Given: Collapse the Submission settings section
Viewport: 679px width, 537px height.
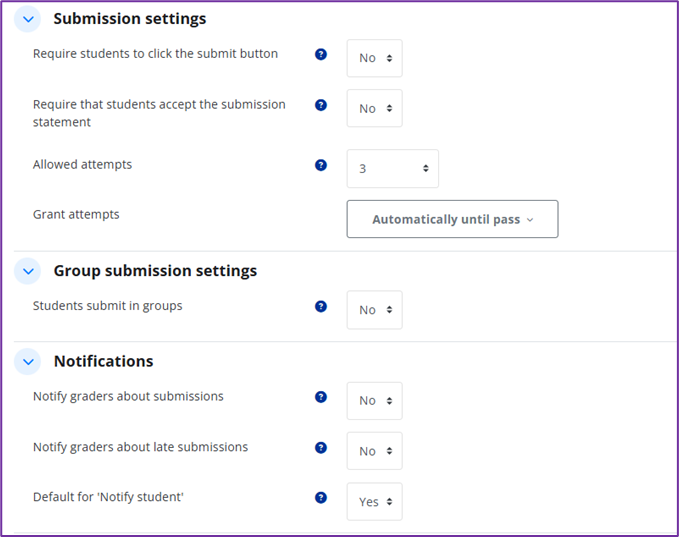Looking at the screenshot, I should pos(28,19).
